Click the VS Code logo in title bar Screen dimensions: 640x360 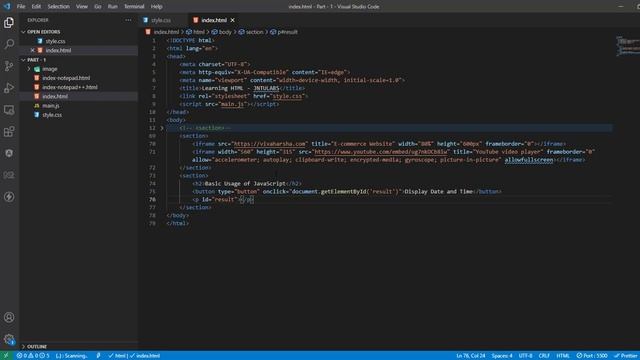(7, 6)
